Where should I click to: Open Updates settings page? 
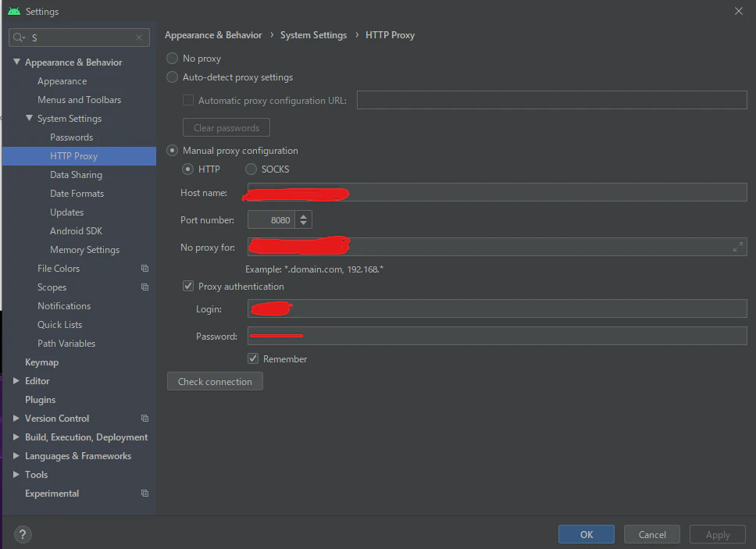(x=66, y=212)
